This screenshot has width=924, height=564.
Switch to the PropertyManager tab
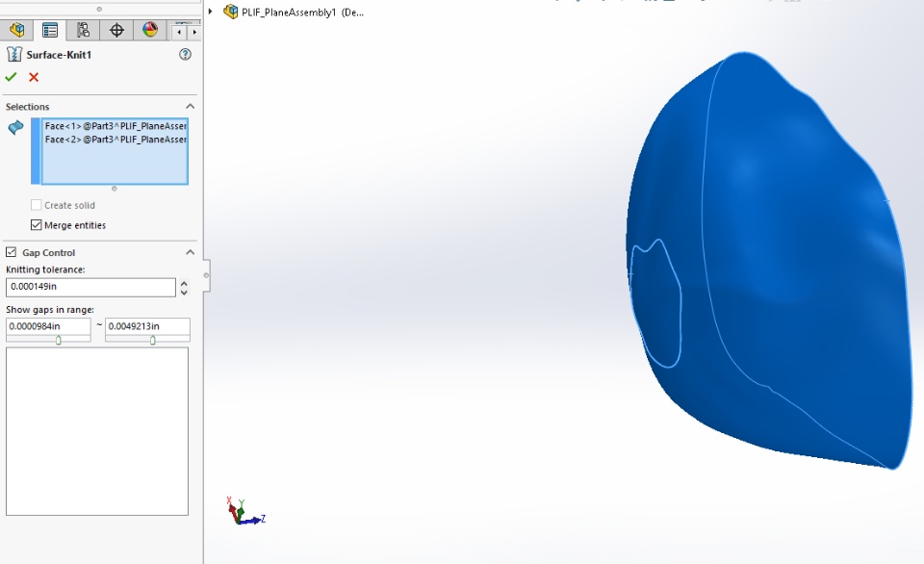[50, 30]
